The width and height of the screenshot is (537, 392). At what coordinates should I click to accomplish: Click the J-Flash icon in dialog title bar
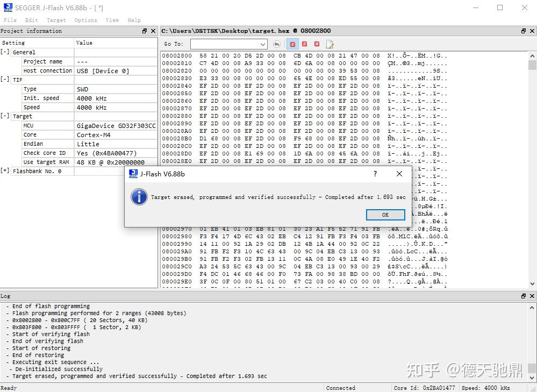(133, 174)
